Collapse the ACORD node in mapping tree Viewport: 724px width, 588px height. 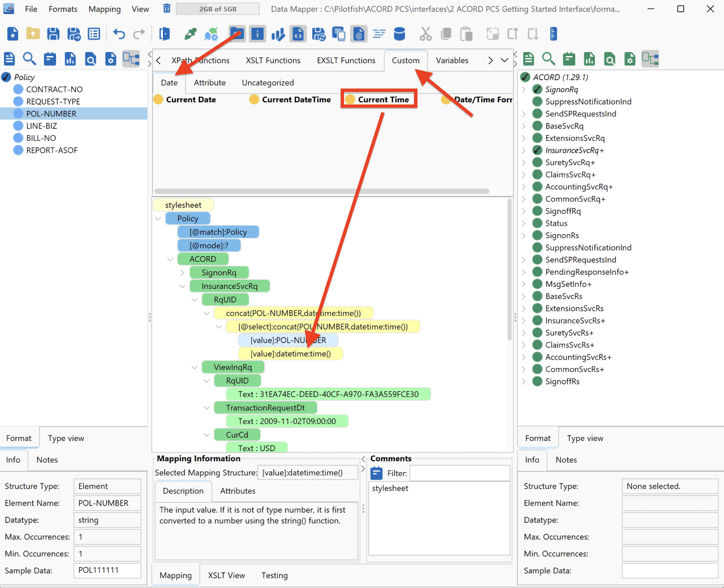tap(170, 260)
